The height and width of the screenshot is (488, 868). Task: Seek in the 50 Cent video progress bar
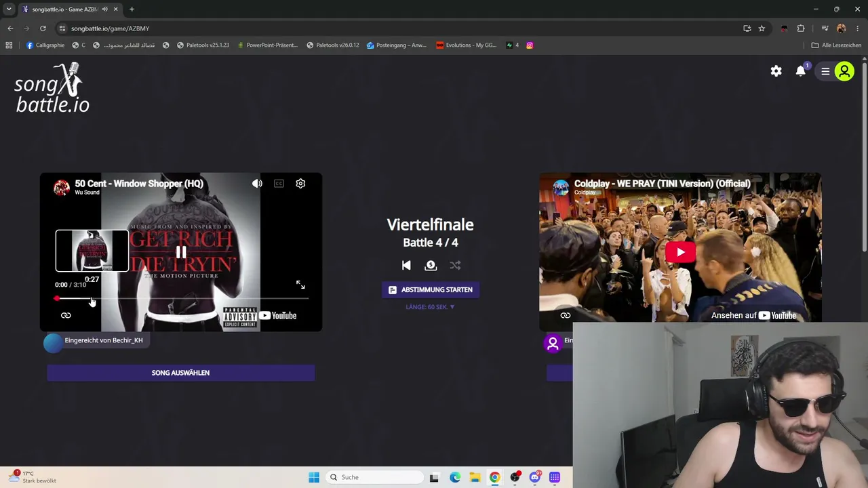[182, 298]
